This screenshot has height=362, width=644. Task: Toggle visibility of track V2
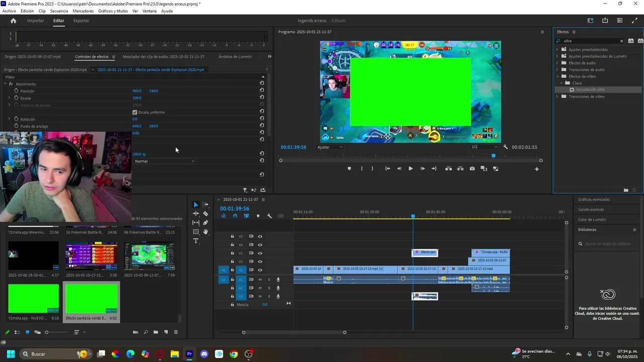tap(260, 261)
